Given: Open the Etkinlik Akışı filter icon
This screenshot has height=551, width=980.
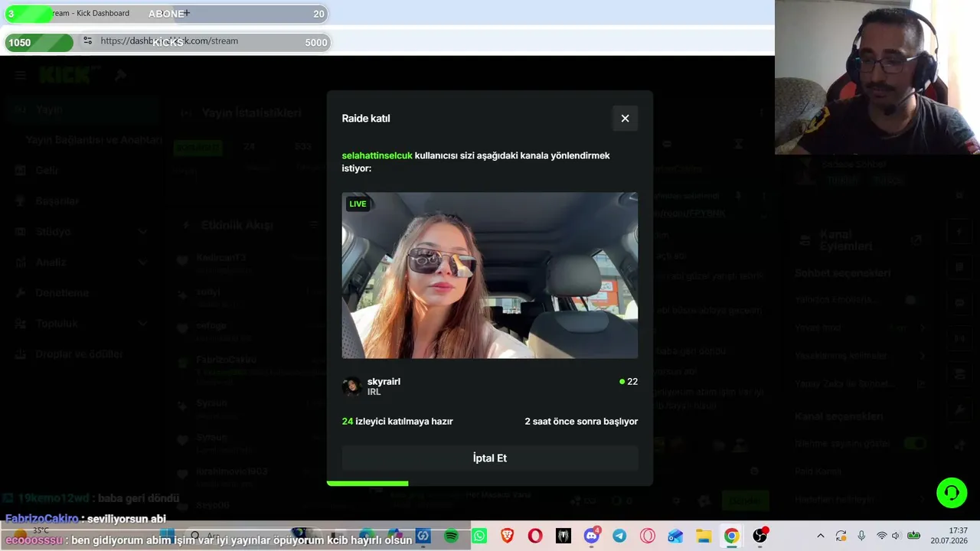Looking at the screenshot, I should [x=314, y=225].
